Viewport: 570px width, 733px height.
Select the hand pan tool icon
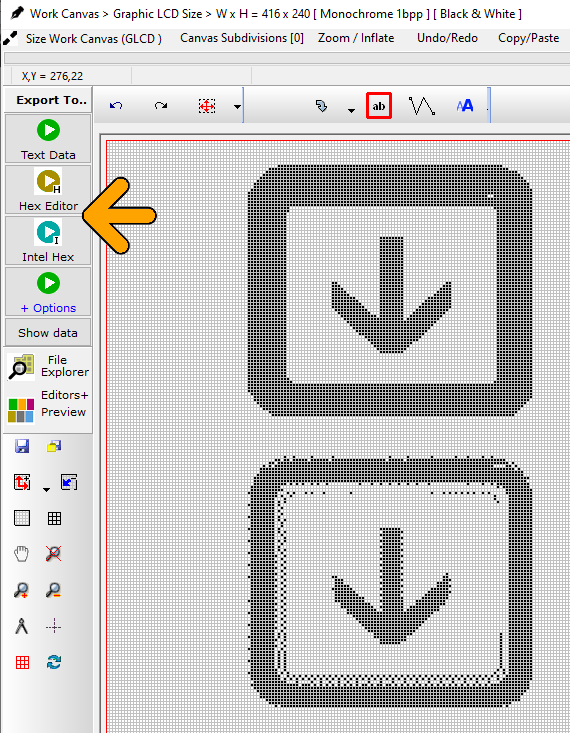[21, 554]
